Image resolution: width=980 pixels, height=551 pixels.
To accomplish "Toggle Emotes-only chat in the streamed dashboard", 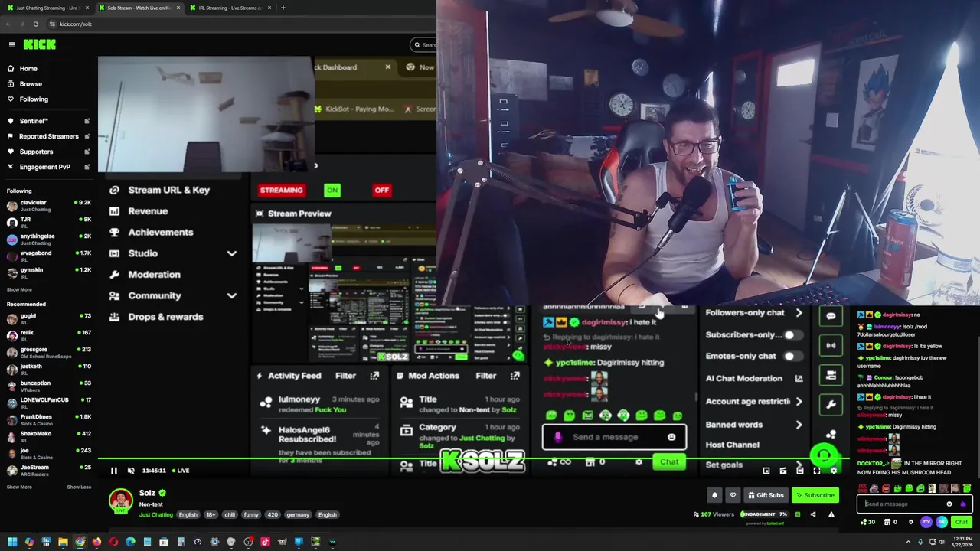I will point(792,356).
